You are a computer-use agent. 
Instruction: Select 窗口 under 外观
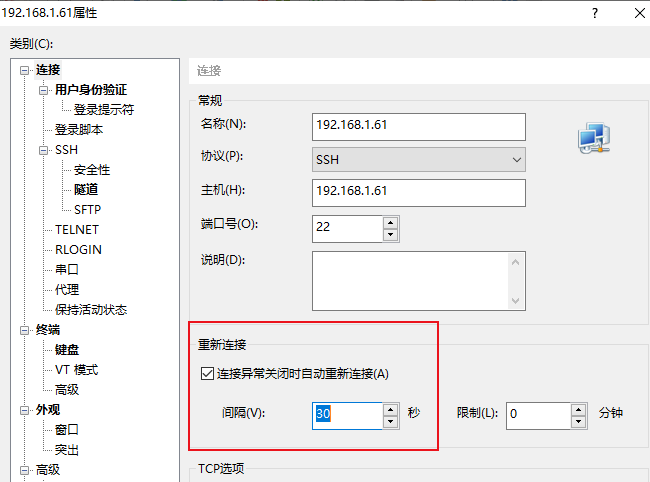coord(67,429)
